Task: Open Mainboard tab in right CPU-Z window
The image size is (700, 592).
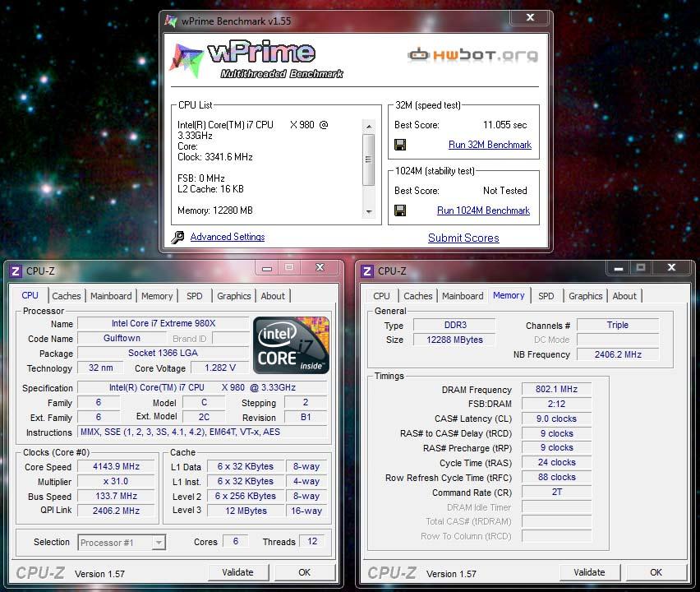Action: (463, 296)
